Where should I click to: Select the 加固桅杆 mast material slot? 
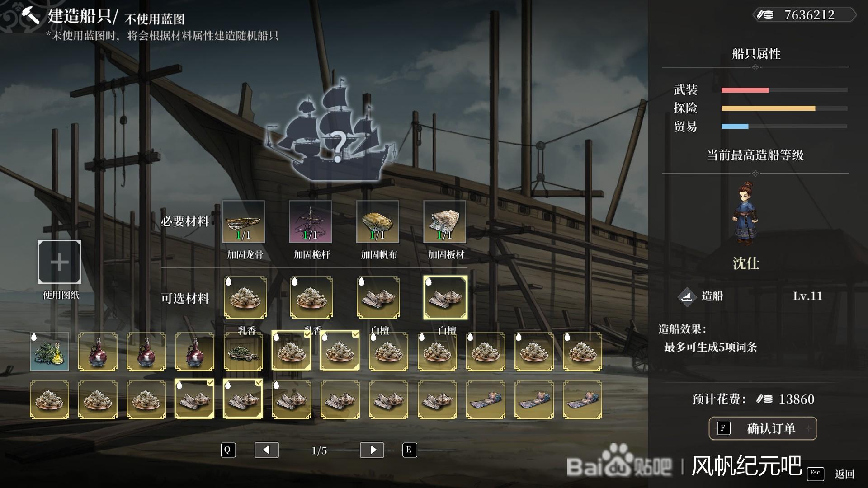(x=311, y=222)
